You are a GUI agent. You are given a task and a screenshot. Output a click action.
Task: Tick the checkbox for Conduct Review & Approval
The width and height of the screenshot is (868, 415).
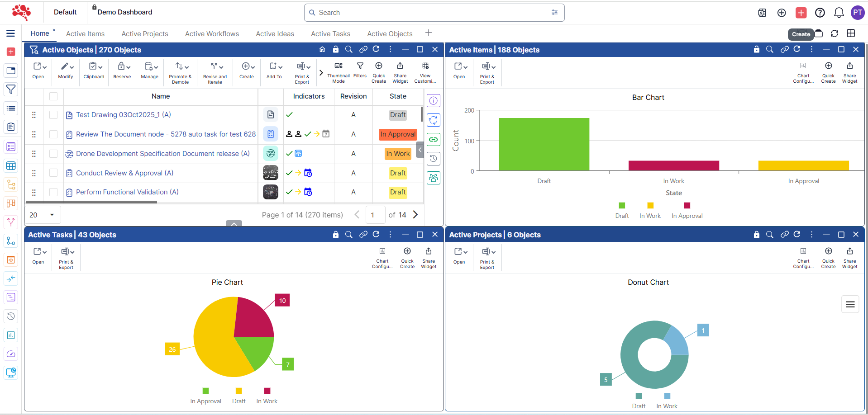click(x=53, y=173)
